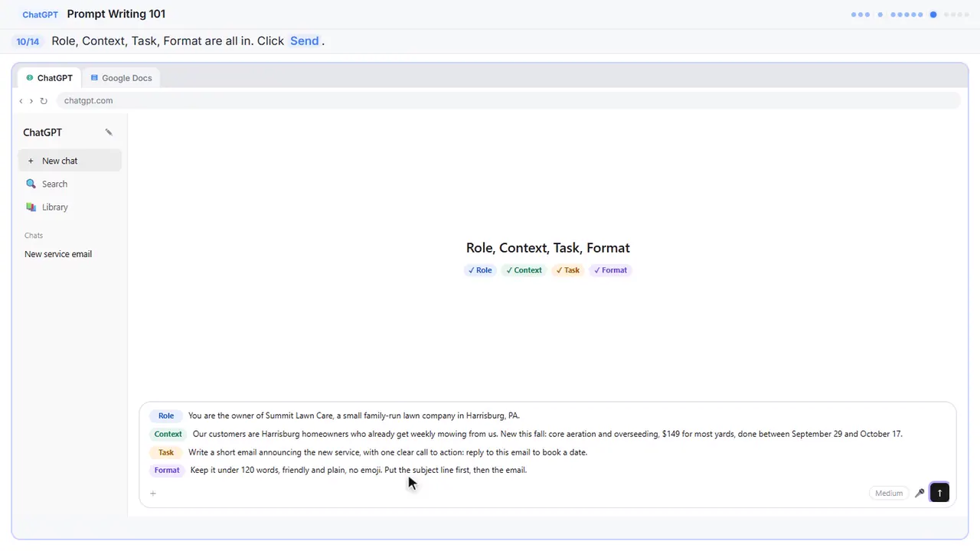Click the checked Format chip under the heading
The image size is (980, 551).
(x=610, y=270)
